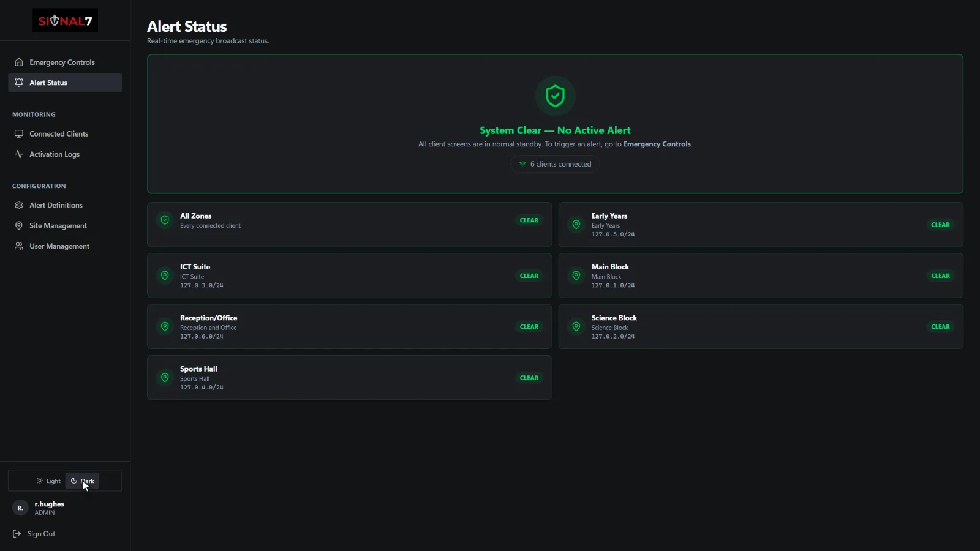Click the 127.0.3.0/24 subnet text
Screen dimensions: 980x551
click(x=202, y=285)
